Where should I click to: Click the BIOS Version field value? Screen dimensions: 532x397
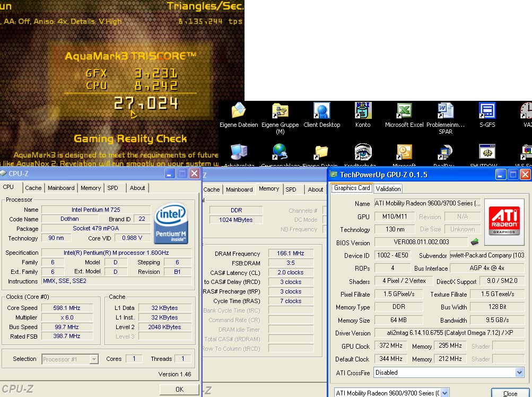coord(421,242)
